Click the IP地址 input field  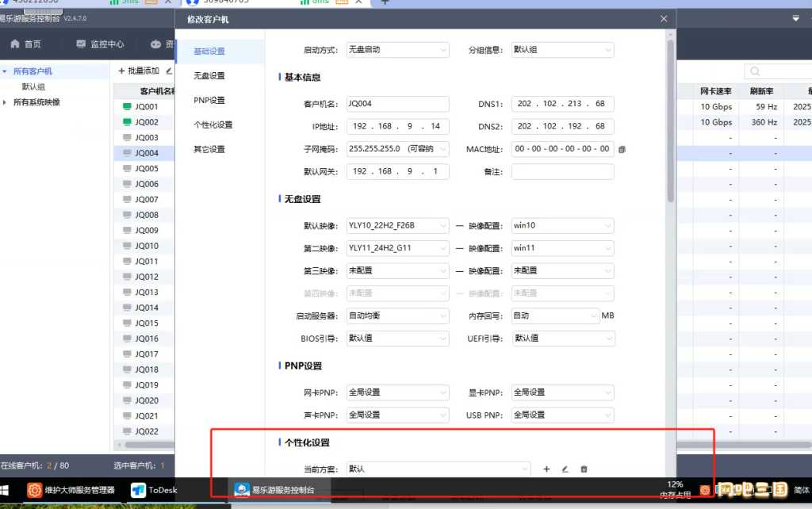click(x=398, y=126)
